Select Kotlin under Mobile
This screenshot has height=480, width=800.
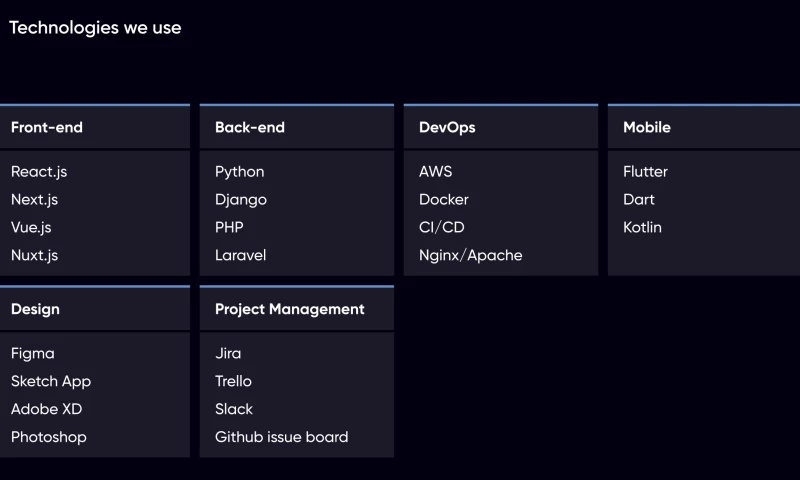pos(642,228)
